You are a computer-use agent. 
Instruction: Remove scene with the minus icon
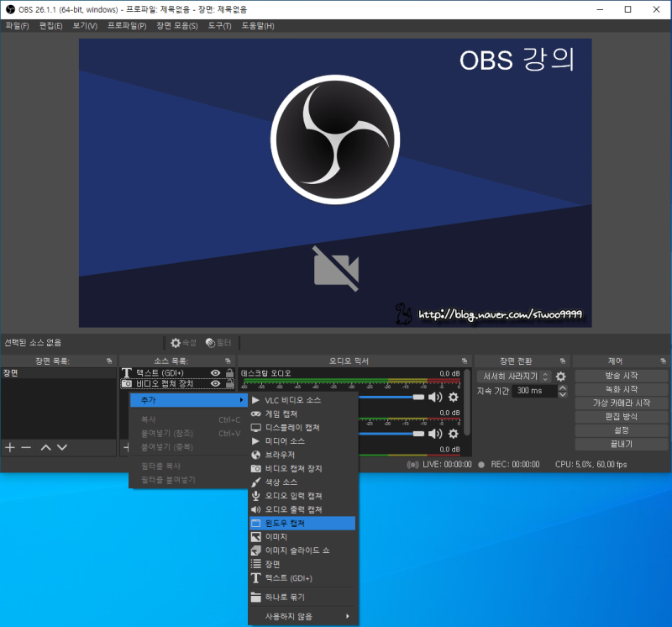click(26, 447)
